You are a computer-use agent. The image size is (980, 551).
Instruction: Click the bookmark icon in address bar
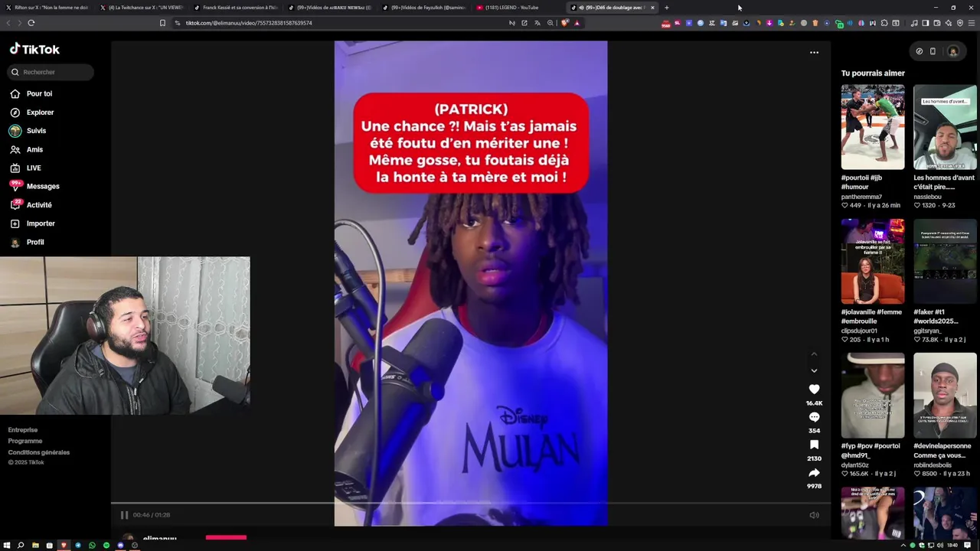coord(162,23)
